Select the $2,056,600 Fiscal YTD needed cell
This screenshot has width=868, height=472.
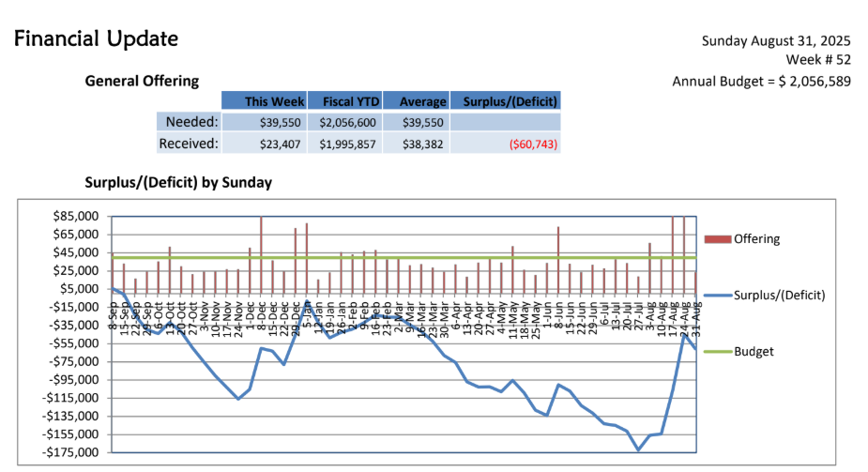pos(347,123)
